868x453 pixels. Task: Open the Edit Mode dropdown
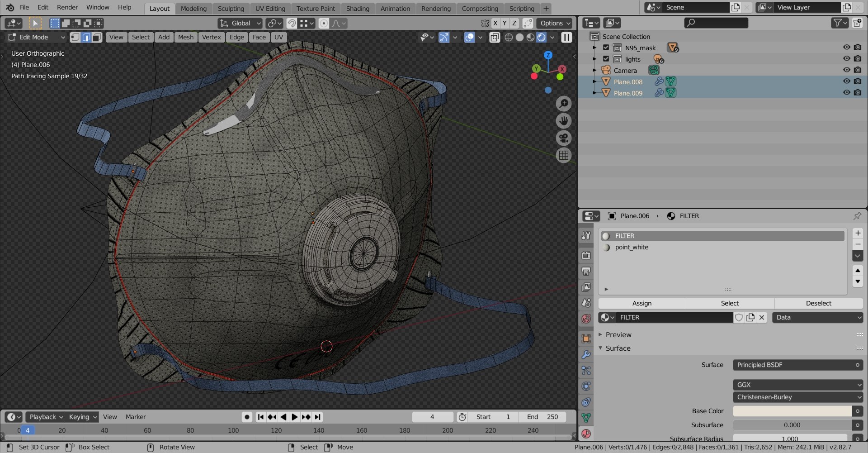click(36, 38)
